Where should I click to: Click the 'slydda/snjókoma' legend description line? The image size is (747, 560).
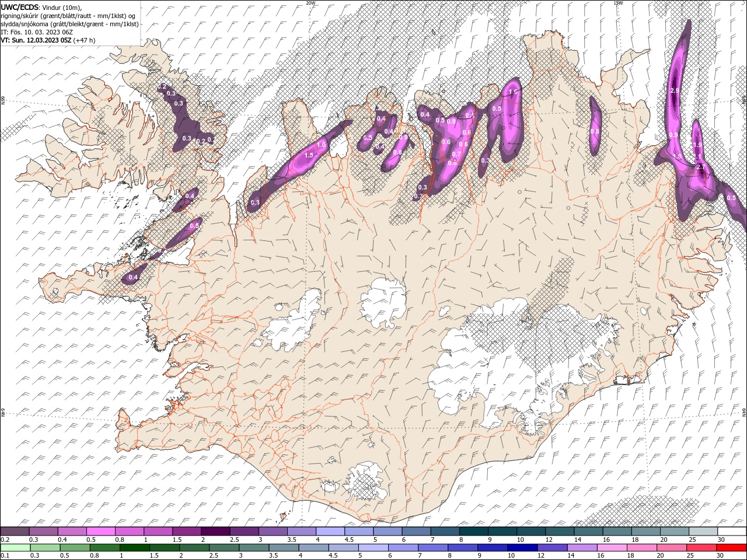pyautogui.click(x=69, y=24)
